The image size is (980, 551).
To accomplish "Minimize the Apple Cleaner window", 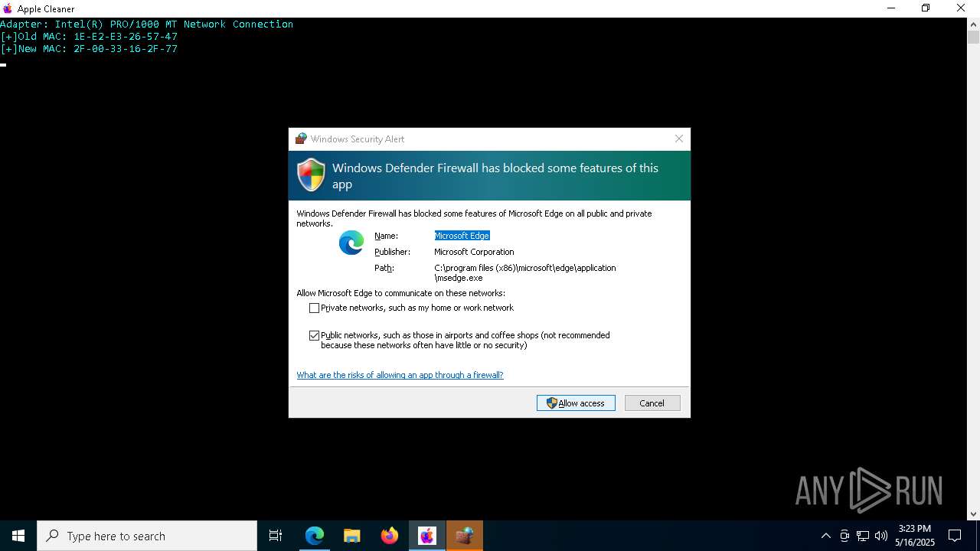I will click(891, 8).
